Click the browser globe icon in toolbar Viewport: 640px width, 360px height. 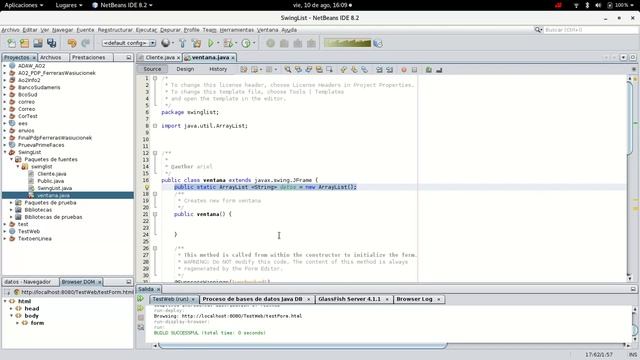[165, 43]
